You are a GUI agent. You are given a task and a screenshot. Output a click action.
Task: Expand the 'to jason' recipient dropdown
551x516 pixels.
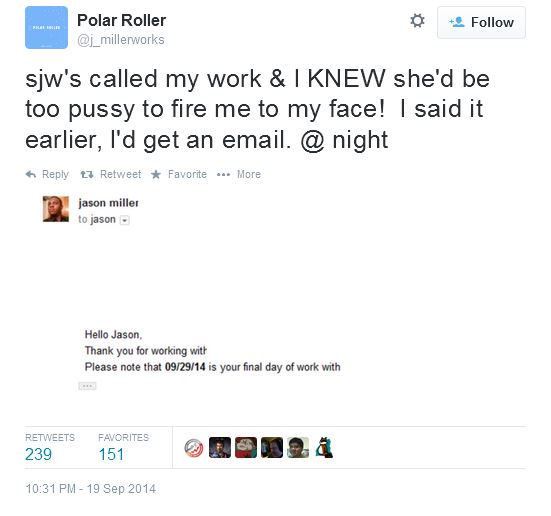[x=125, y=220]
